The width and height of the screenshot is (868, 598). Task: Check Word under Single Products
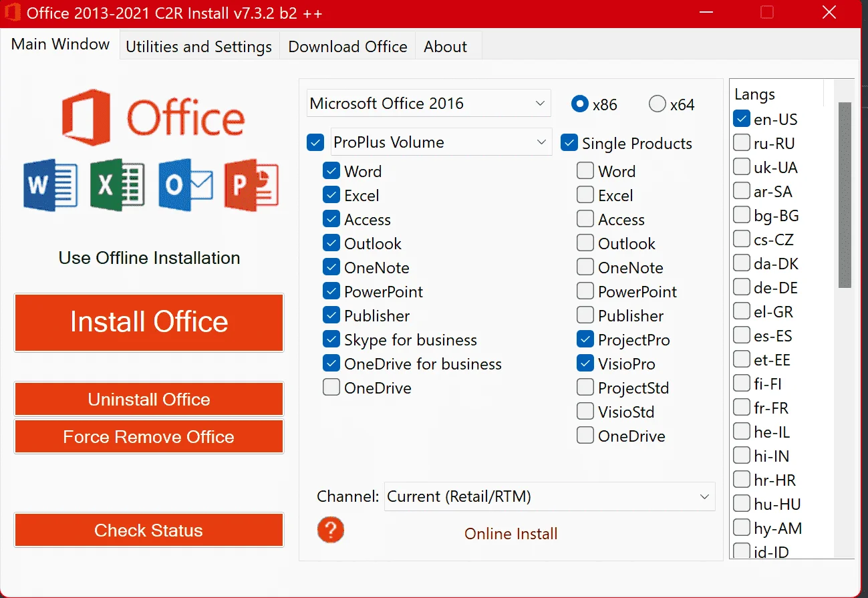(x=585, y=171)
